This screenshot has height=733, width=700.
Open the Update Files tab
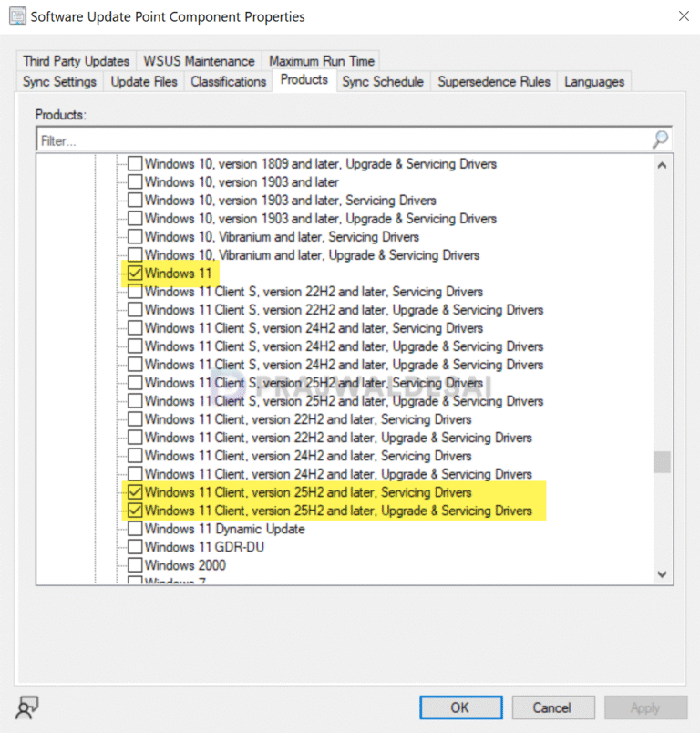[144, 82]
